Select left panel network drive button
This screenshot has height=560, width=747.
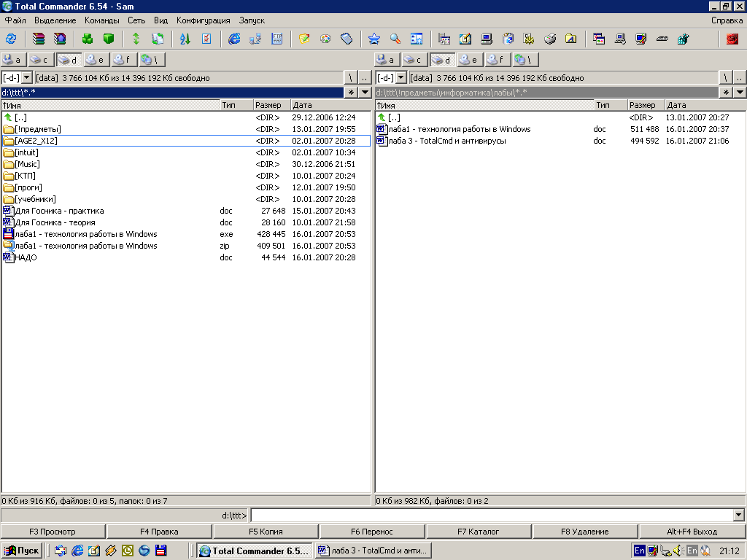tap(152, 60)
